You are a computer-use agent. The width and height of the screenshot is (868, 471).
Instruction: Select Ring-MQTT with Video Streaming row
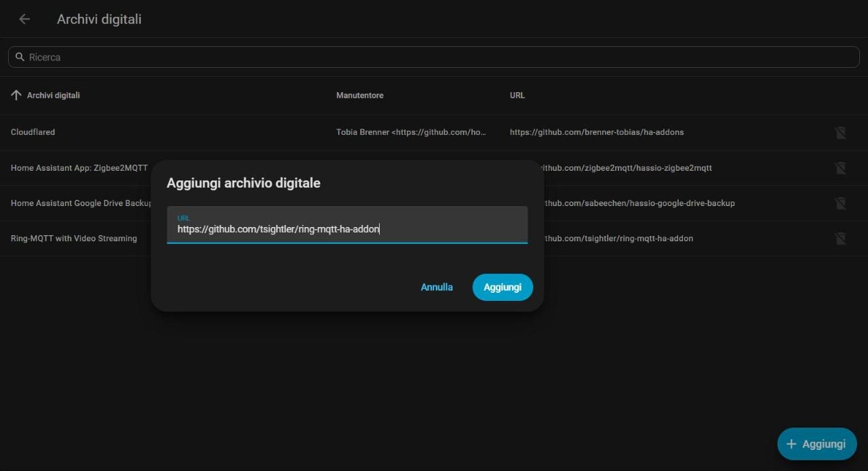coord(74,239)
